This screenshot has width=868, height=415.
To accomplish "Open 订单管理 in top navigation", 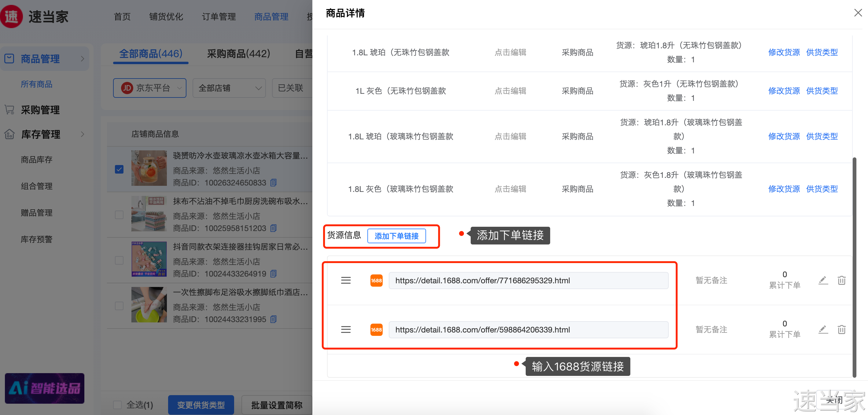I will 219,17.
